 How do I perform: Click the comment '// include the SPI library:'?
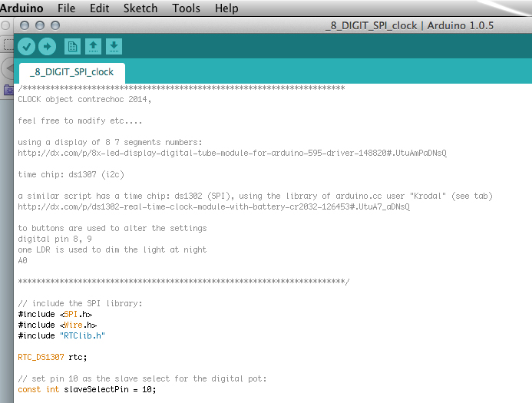pos(80,303)
